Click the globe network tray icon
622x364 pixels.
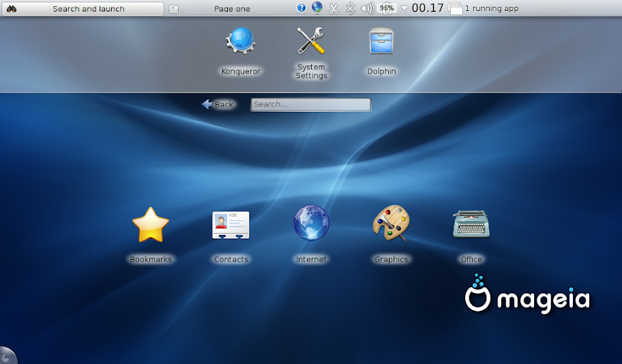click(x=317, y=7)
